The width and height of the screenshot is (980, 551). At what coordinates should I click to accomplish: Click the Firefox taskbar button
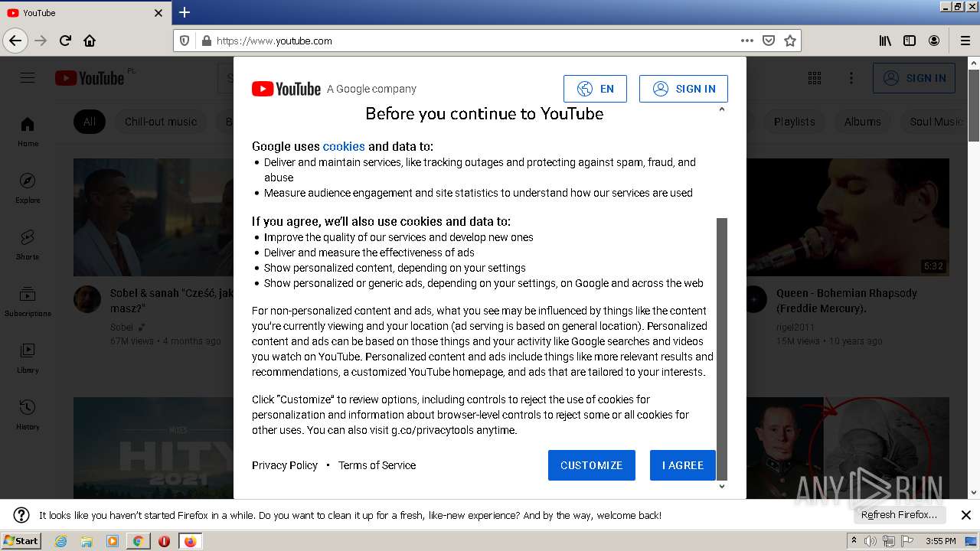click(190, 541)
